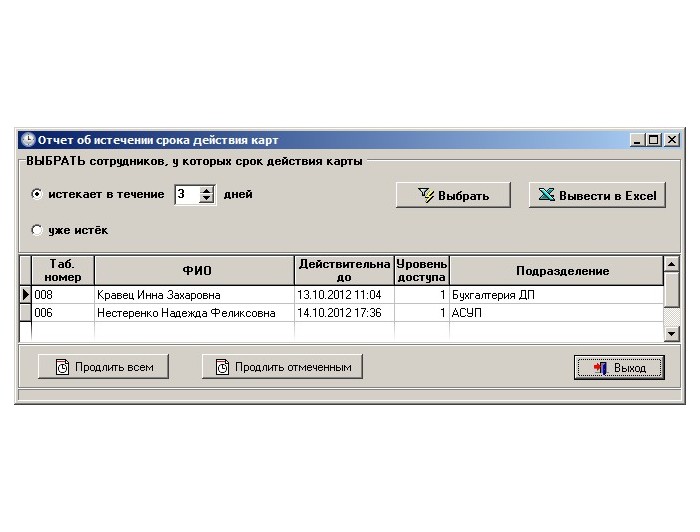Click the days number input field
This screenshot has height=532, width=700.
click(x=187, y=195)
